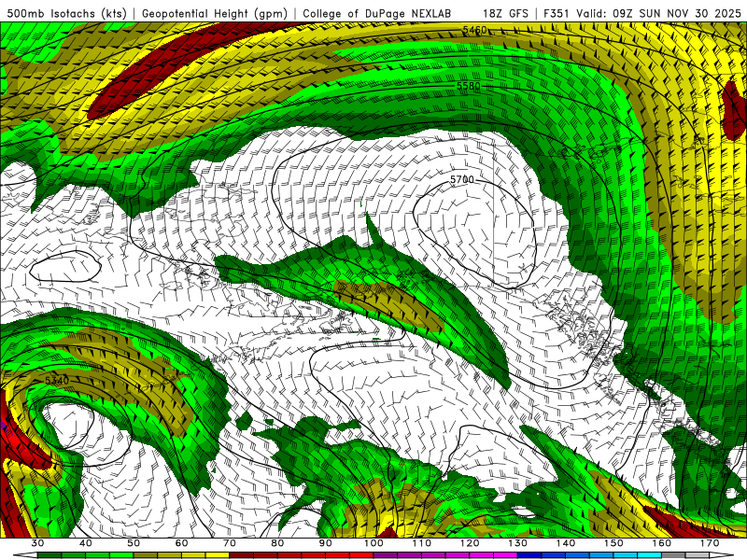Select the '18Z GFS' model run text
Image resolution: width=747 pixels, height=560 pixels.
click(x=506, y=14)
